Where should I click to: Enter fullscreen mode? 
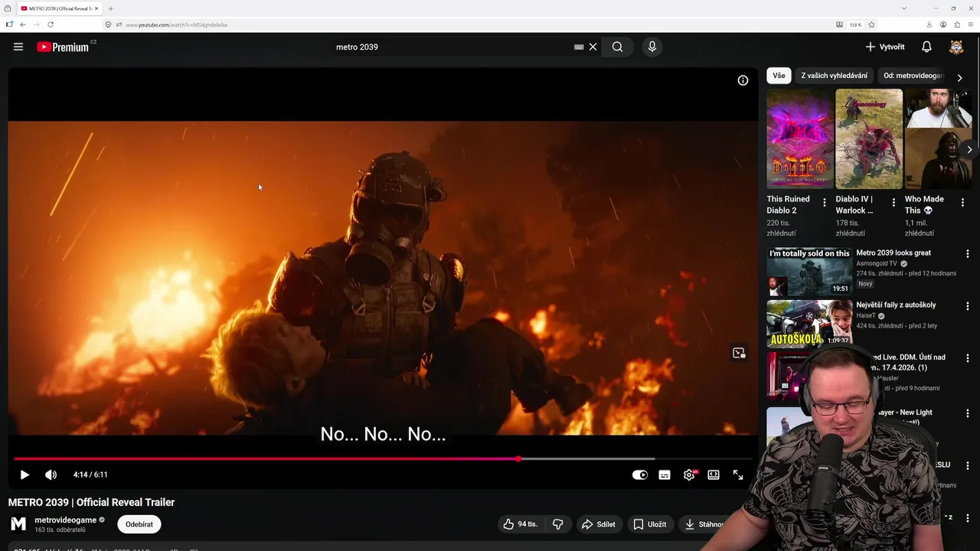point(738,474)
